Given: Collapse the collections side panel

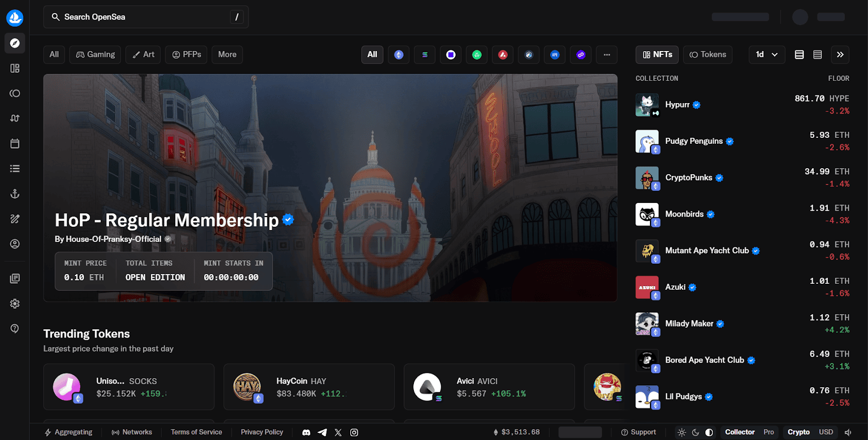Looking at the screenshot, I should tap(840, 55).
